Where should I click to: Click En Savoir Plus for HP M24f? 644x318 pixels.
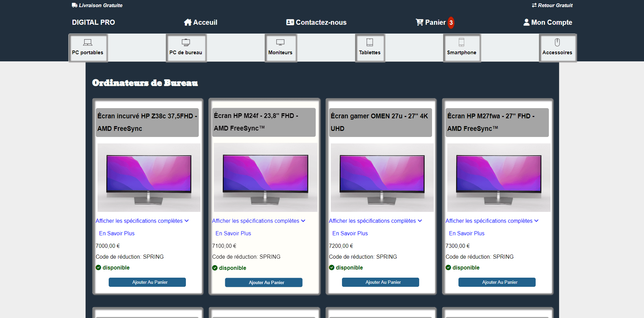coord(233,233)
